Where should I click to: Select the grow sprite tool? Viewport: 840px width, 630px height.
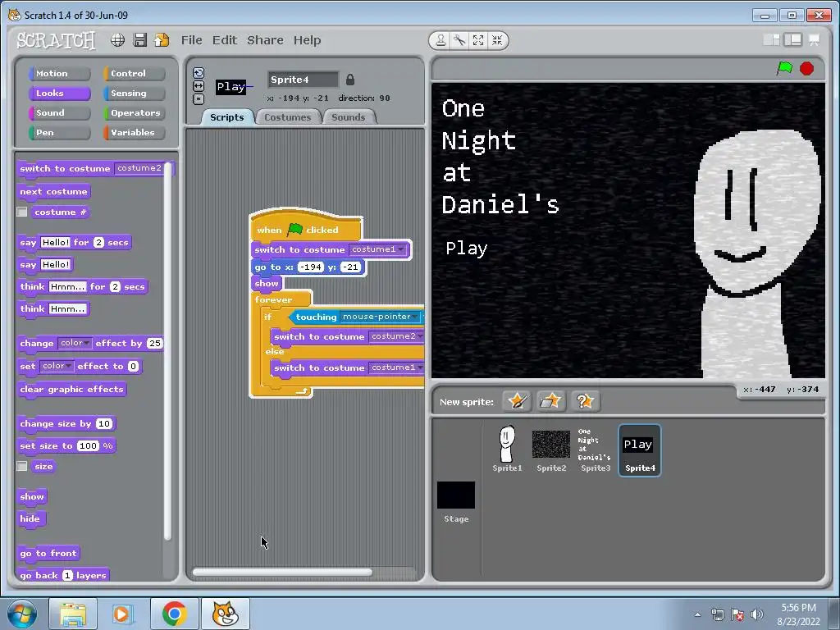(478, 41)
